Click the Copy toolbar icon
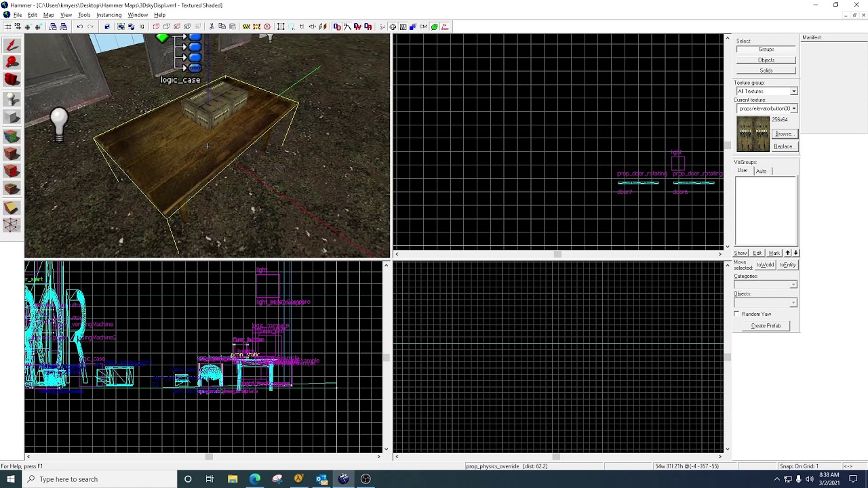This screenshot has height=488, width=868. click(222, 26)
